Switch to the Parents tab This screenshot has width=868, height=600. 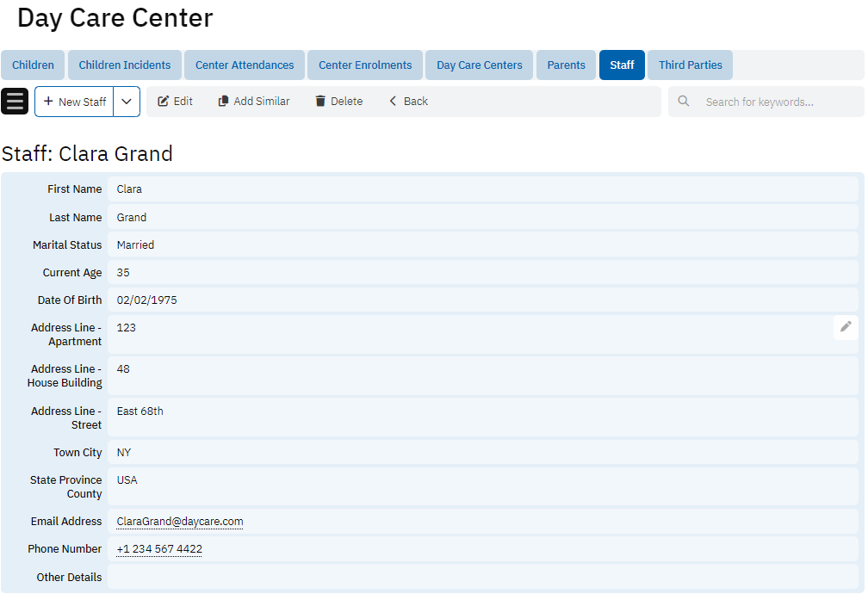click(566, 65)
